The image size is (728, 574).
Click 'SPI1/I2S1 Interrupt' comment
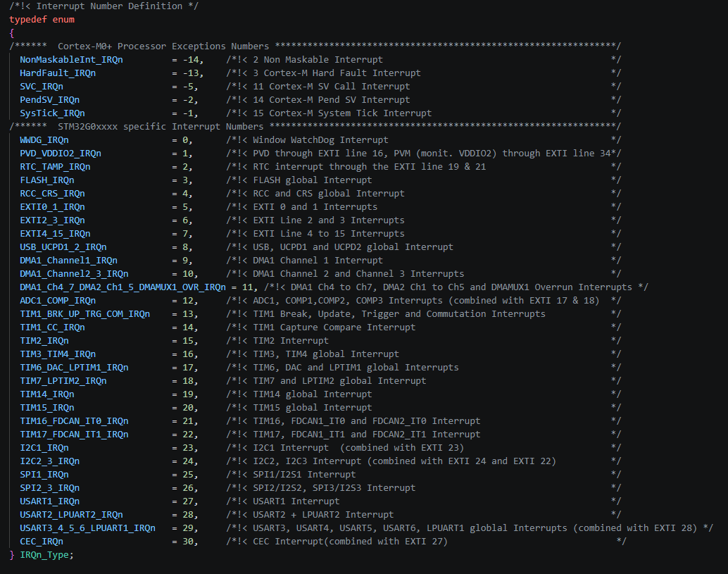[x=304, y=475]
